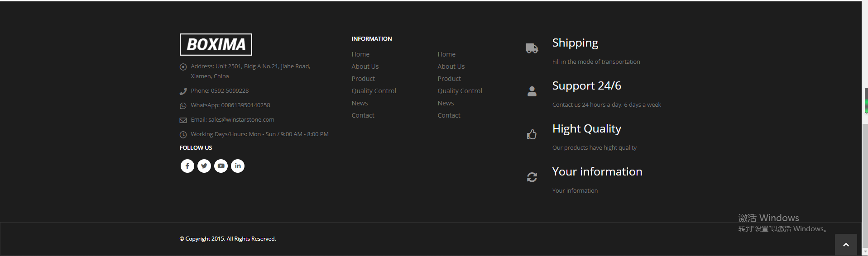Open the LinkedIn social icon
Image resolution: width=868 pixels, height=256 pixels.
(x=238, y=166)
